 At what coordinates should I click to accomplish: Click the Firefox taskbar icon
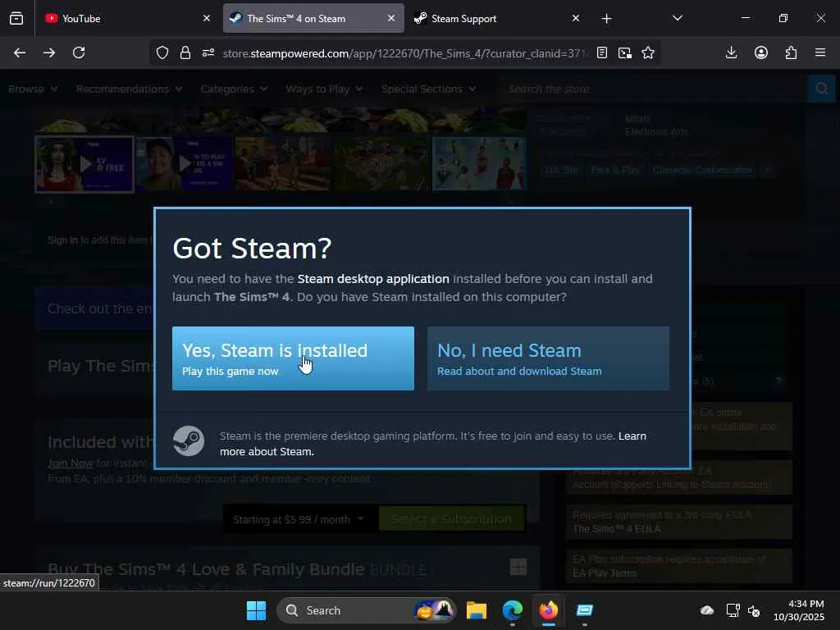tap(549, 610)
